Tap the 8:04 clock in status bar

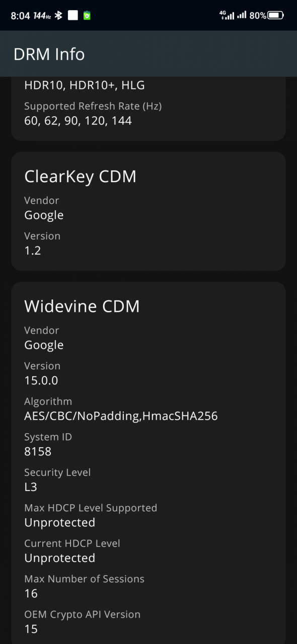(20, 16)
